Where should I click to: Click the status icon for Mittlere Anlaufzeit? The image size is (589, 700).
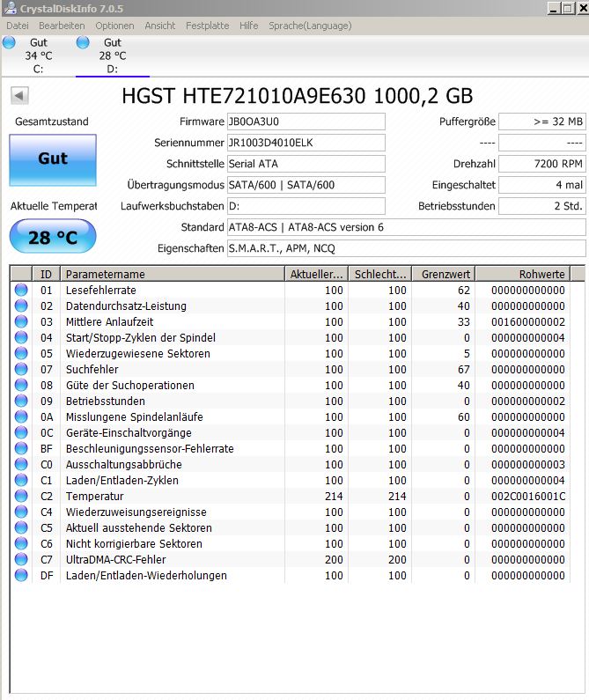coord(21,321)
